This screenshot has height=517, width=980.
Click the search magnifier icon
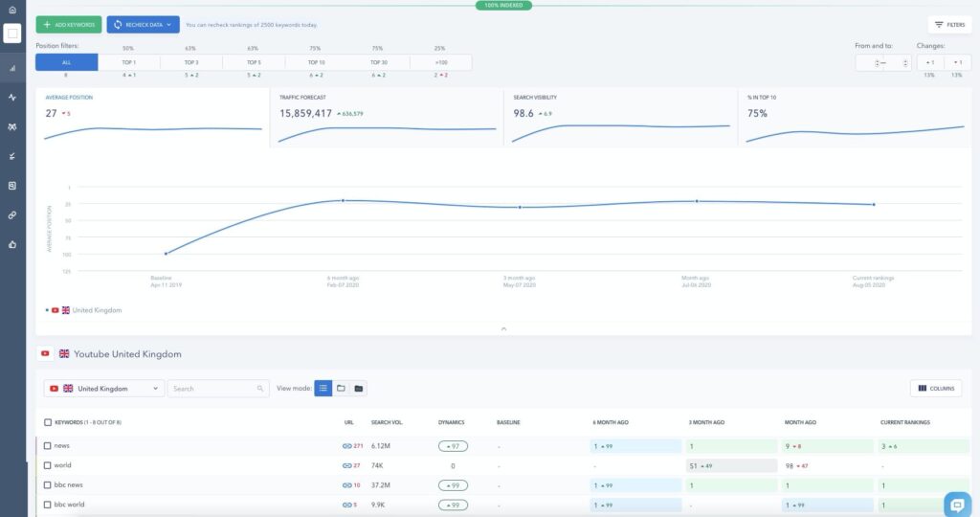click(x=260, y=389)
